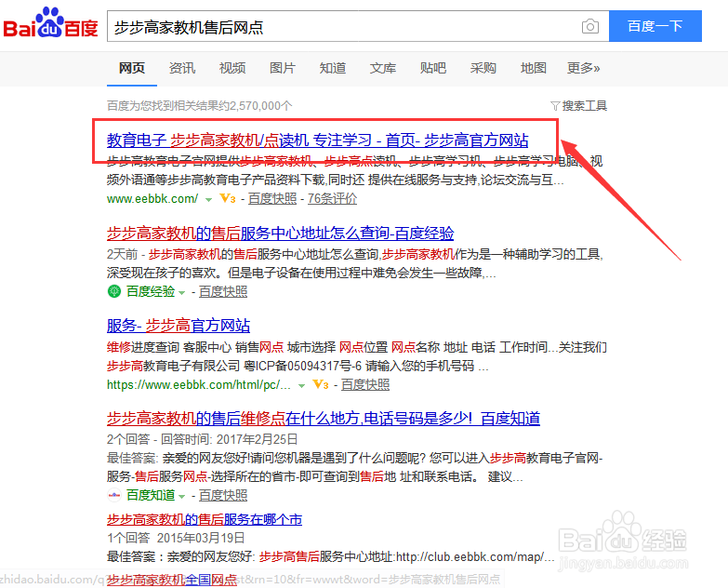
Task: Switch to the 采购 tab
Action: point(483,68)
